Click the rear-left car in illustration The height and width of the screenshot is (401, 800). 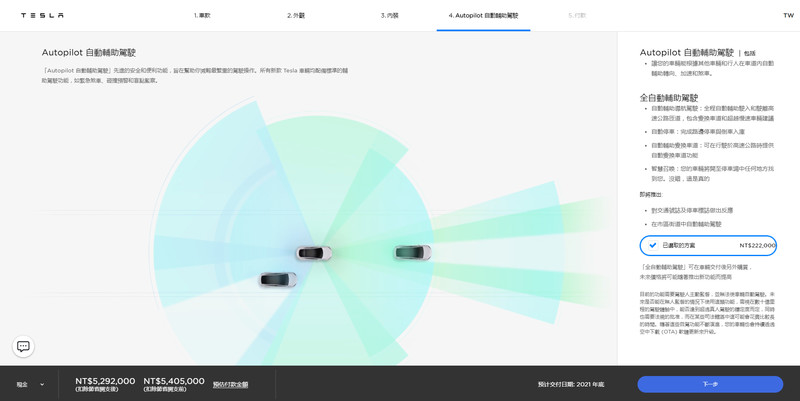coord(278,280)
